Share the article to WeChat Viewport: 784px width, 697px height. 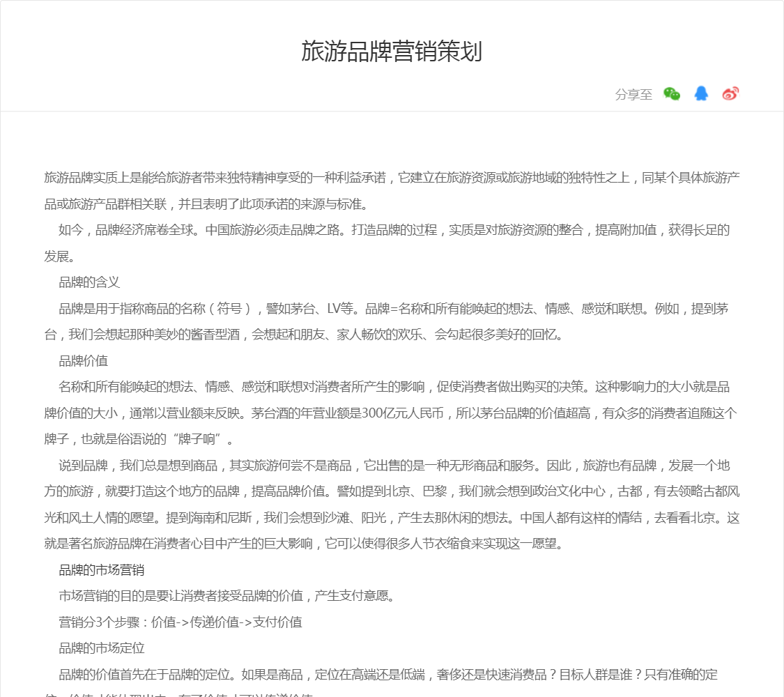(x=671, y=94)
